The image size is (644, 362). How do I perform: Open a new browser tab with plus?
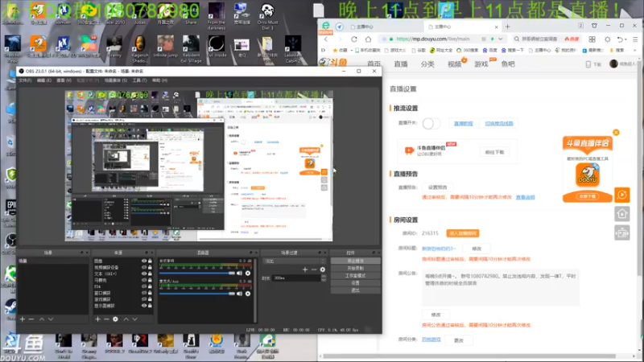(508, 27)
